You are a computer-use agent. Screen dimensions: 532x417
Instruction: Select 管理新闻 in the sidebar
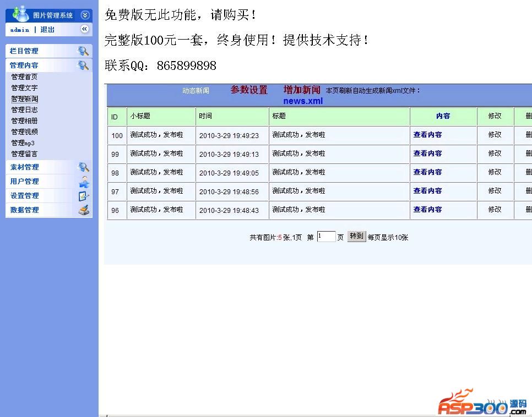click(24, 99)
